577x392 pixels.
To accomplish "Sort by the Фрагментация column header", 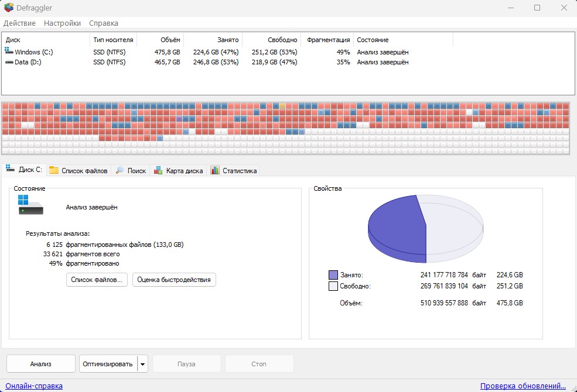I will [327, 40].
